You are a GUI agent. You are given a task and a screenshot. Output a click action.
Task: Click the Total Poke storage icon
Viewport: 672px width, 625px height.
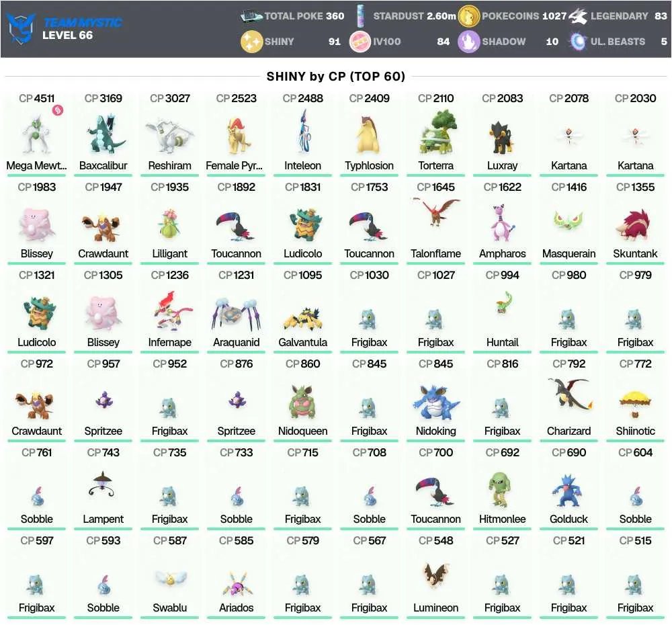click(x=251, y=16)
